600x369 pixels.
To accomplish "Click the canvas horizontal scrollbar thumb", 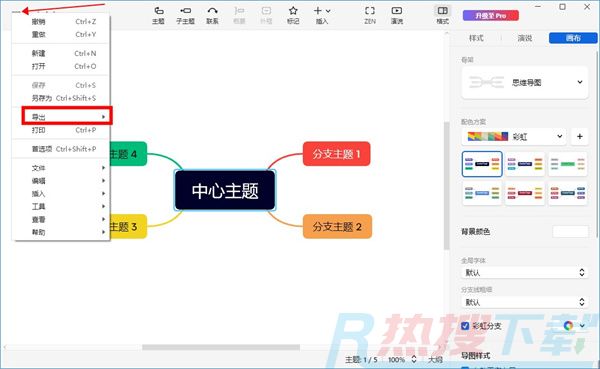I will [221, 347].
